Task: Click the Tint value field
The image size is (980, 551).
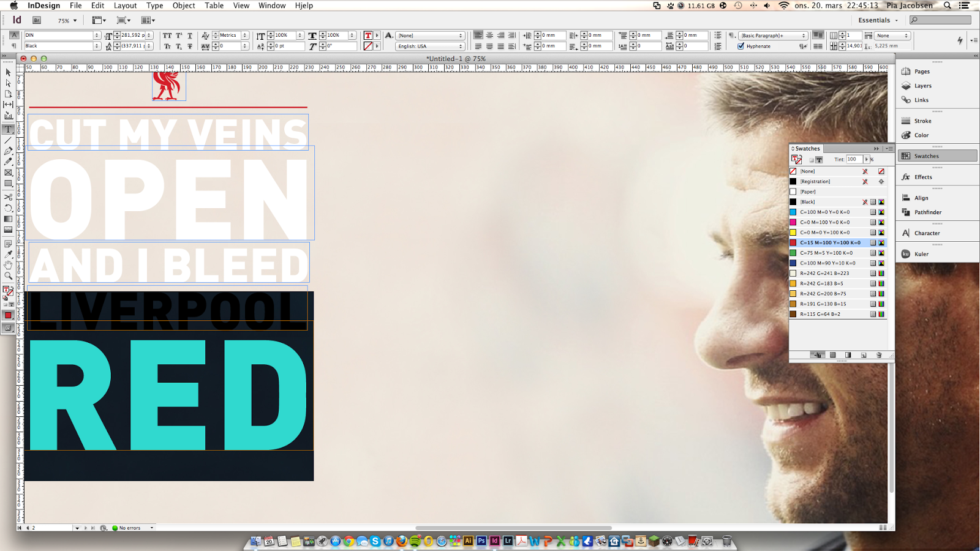Action: pos(854,159)
